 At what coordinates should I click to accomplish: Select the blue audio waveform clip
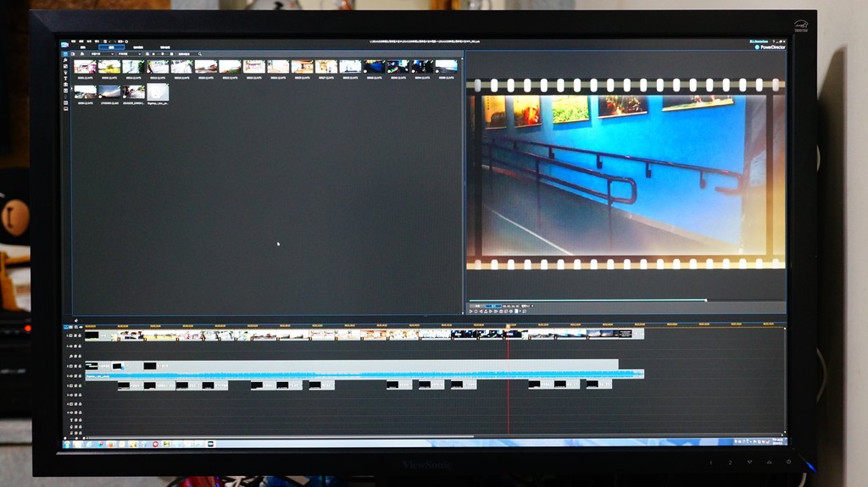pyautogui.click(x=364, y=375)
